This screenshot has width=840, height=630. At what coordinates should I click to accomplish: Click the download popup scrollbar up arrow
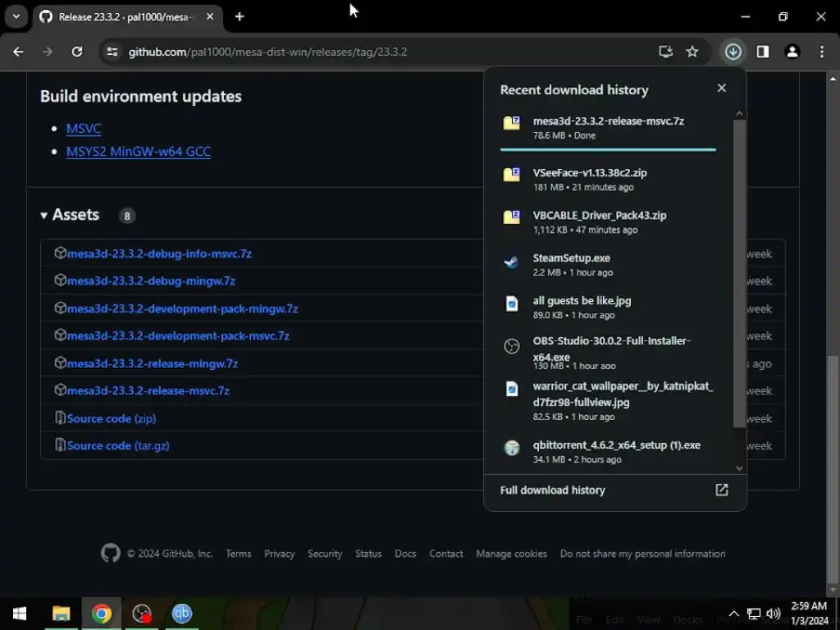739,113
